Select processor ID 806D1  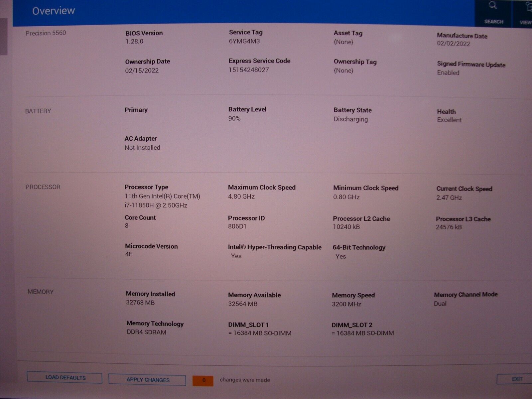pyautogui.click(x=237, y=226)
